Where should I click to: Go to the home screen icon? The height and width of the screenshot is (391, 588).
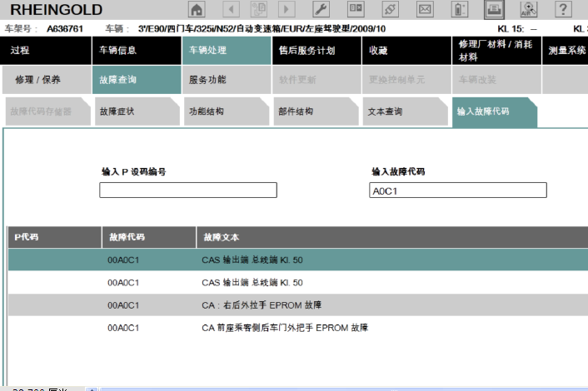pos(197,9)
